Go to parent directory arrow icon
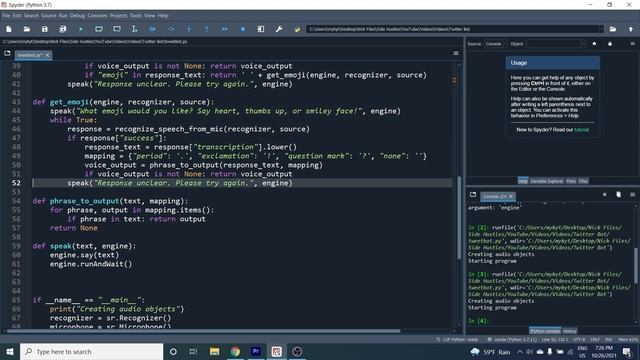The height and width of the screenshot is (360, 640). tap(631, 29)
